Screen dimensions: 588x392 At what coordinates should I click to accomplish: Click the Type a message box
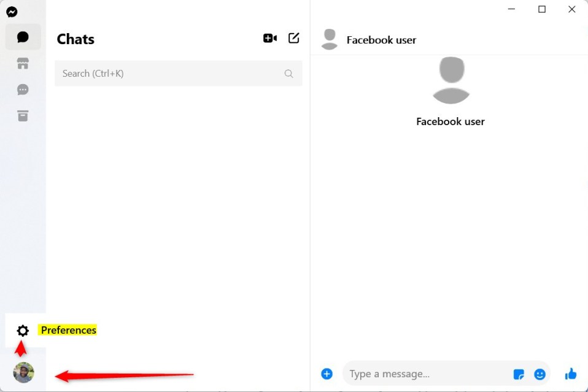(424, 374)
